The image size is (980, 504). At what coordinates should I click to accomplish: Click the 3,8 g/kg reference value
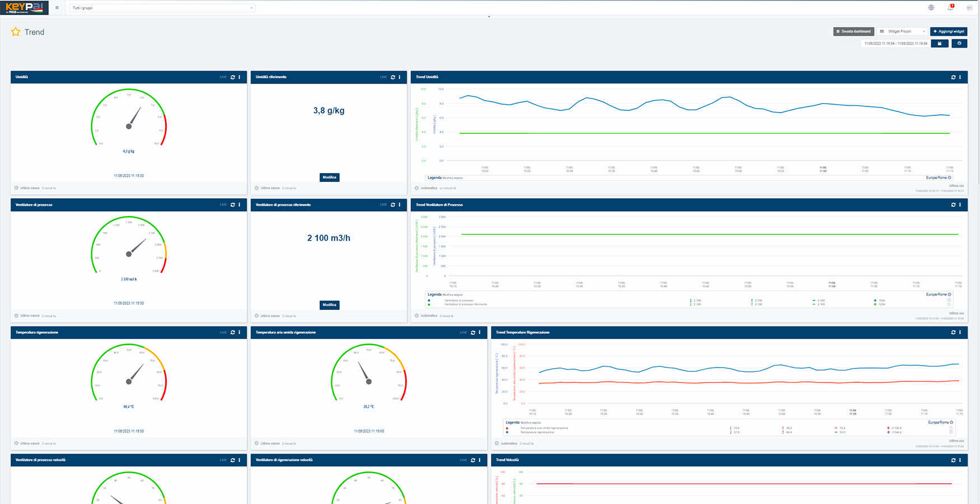(x=329, y=111)
